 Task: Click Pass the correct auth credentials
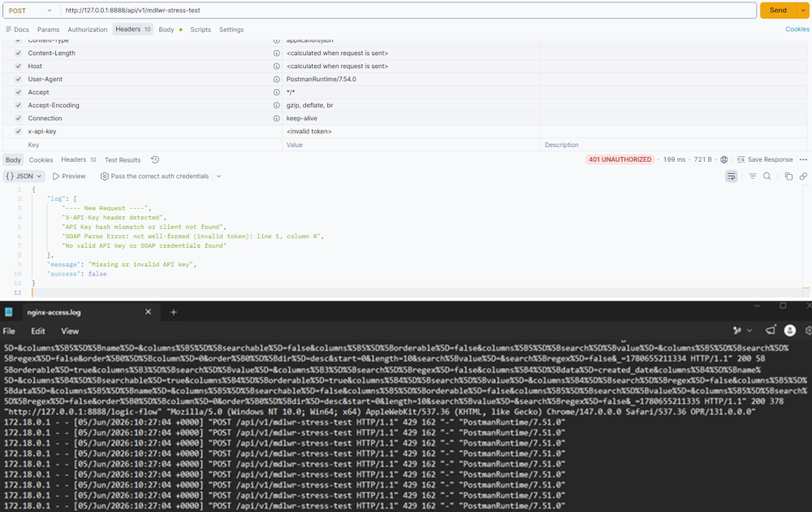(159, 176)
